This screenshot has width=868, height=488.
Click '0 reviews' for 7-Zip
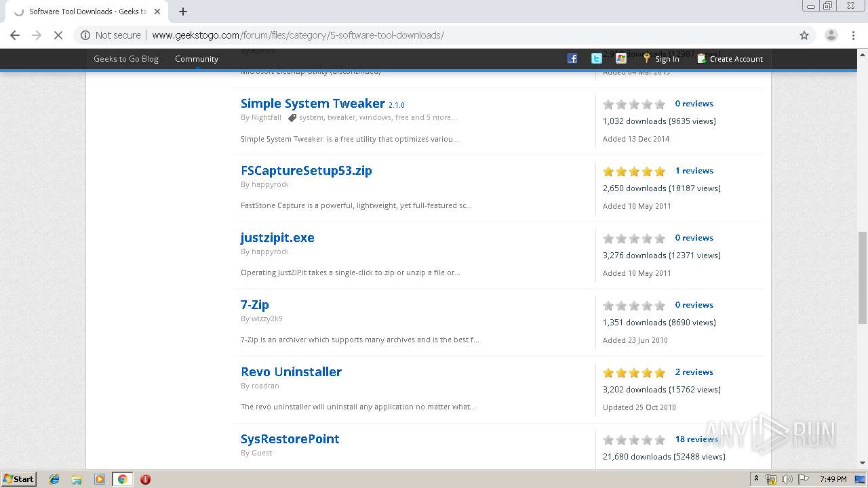pyautogui.click(x=694, y=305)
